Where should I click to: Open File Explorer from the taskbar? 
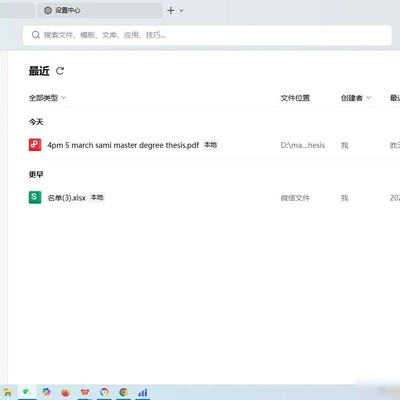7,392
